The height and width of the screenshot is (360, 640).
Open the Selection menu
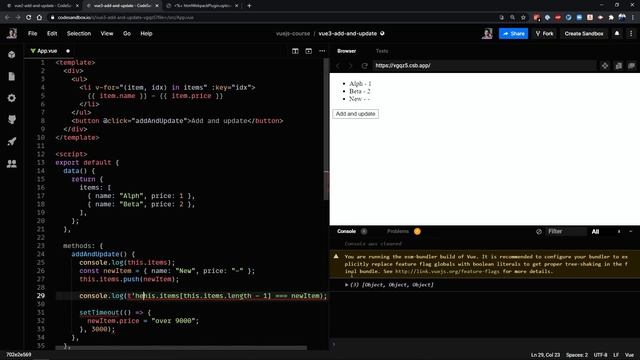tap(79, 33)
